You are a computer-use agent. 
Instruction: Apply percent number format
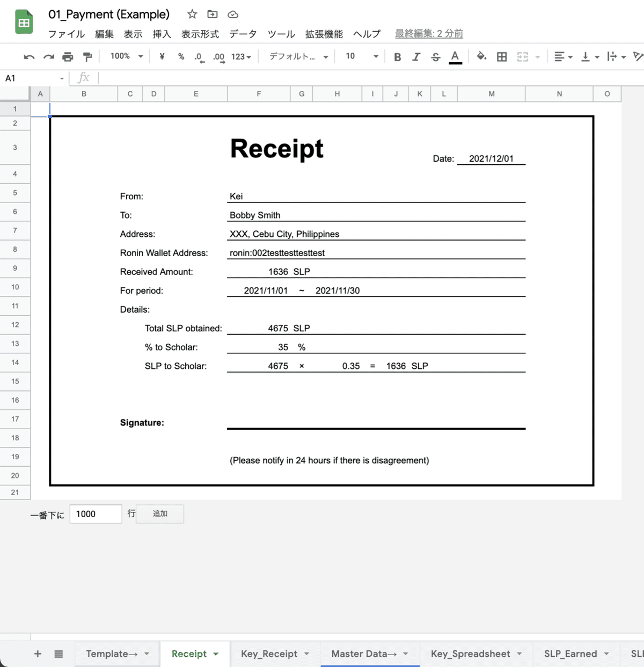[181, 56]
